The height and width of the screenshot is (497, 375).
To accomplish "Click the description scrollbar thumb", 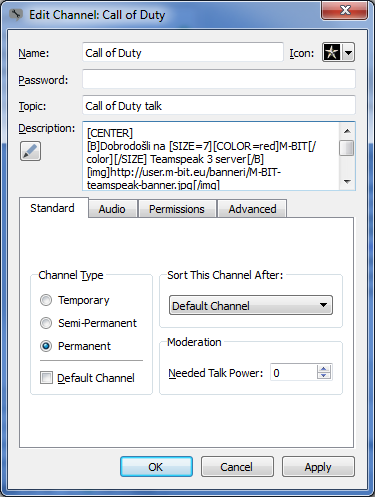I will tap(347, 148).
